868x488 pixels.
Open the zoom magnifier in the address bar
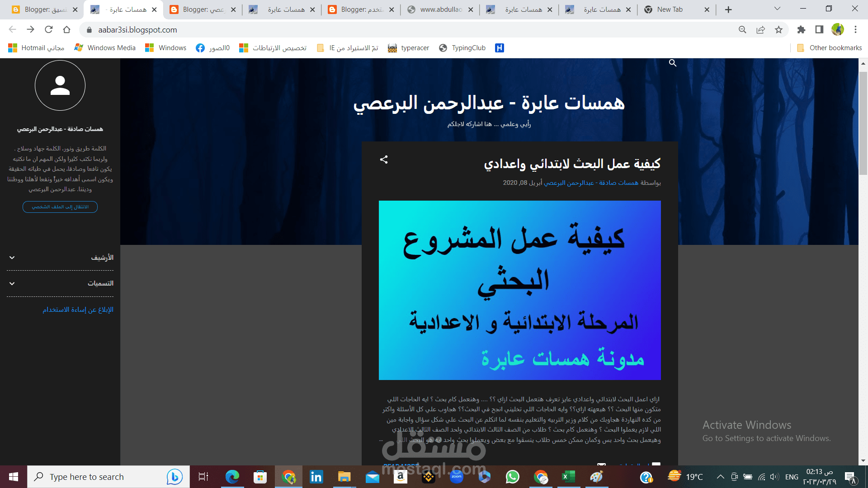[x=742, y=30]
